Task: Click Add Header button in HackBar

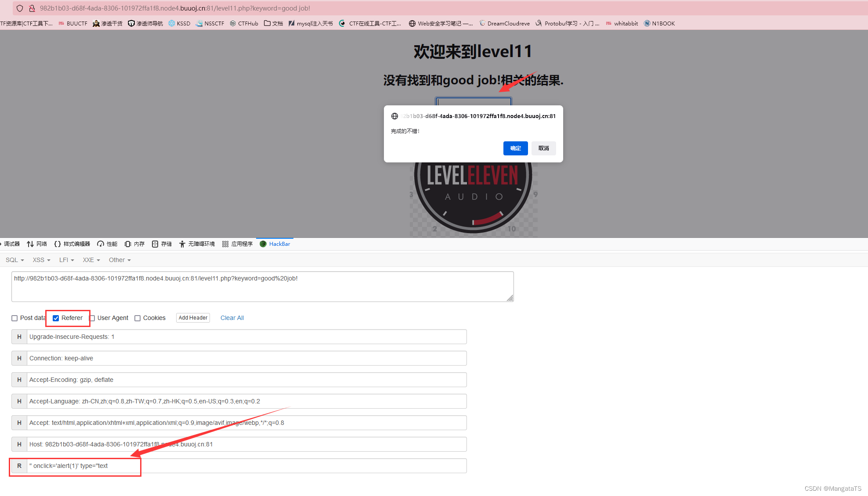Action: click(x=192, y=317)
